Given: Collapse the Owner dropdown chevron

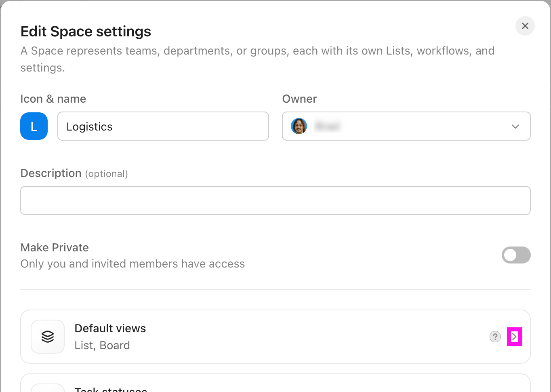Looking at the screenshot, I should (x=515, y=126).
